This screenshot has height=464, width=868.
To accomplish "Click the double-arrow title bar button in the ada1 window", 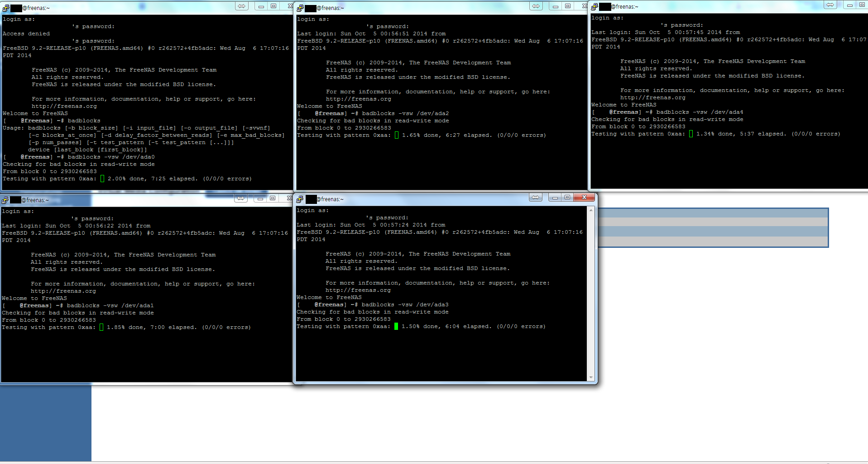I will tap(241, 198).
